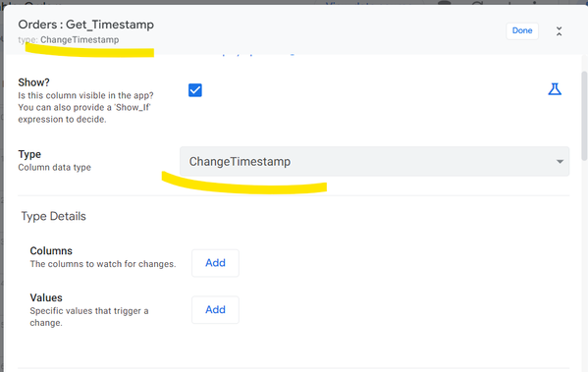The height and width of the screenshot is (372, 588).
Task: Click the Columns label
Action: [51, 251]
